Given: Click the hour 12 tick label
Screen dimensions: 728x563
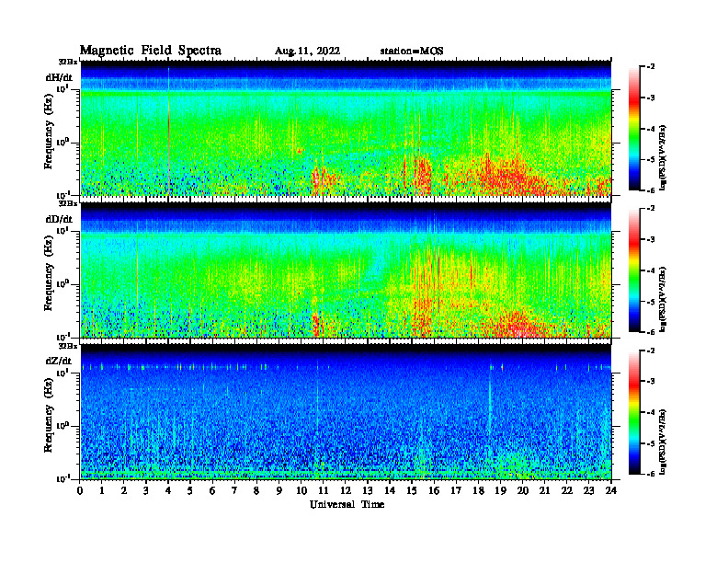Looking at the screenshot, I should coord(346,491).
